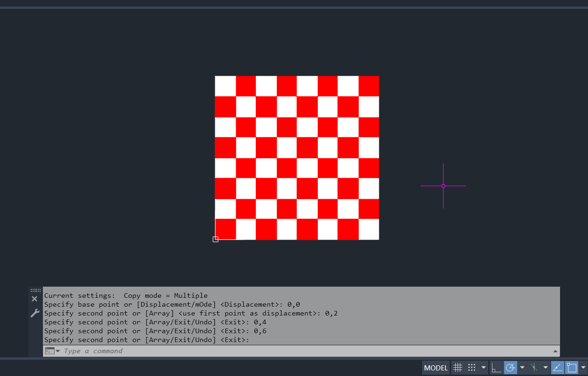Screen dimensions: 588x376
Task: Toggle Object Snap Tracking icon
Action: [557, 368]
